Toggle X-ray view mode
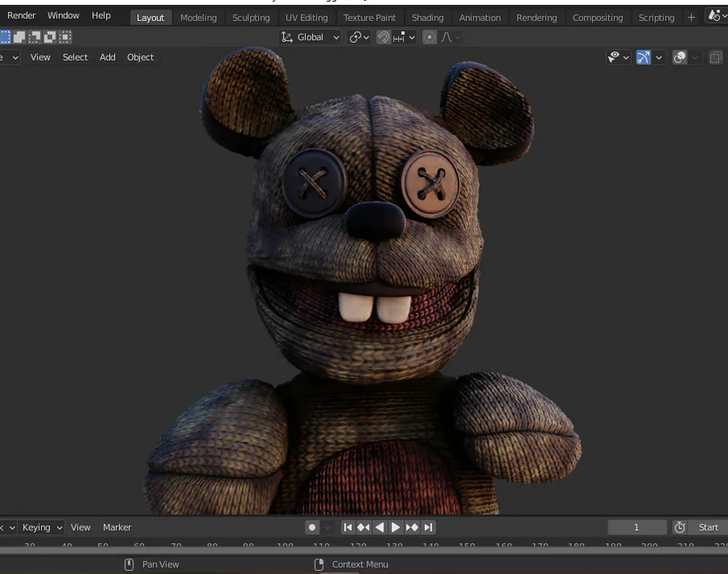Viewport: 728px width, 574px height. [716, 57]
